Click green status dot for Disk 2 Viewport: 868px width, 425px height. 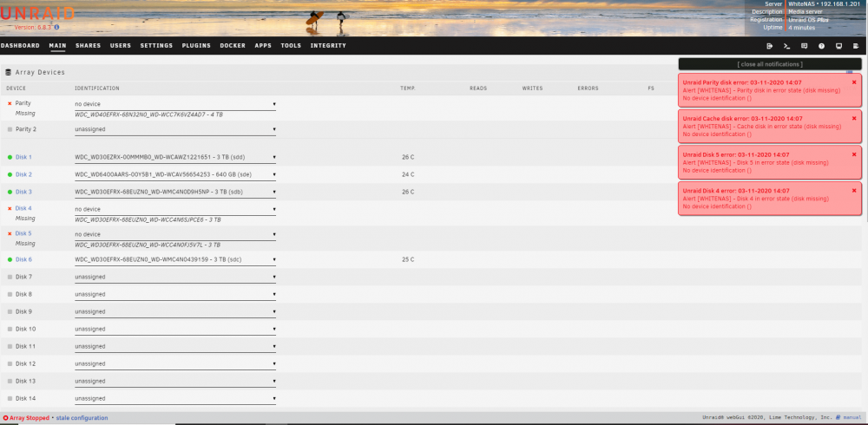click(x=10, y=174)
